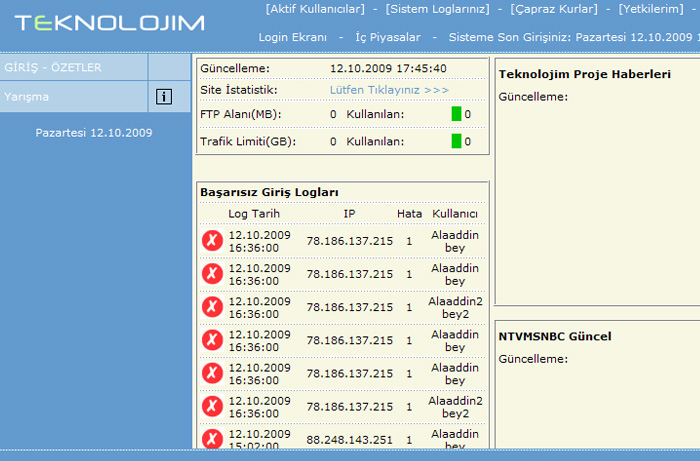
Task: Click green usage bar for FTP Alanı
Action: (x=456, y=115)
